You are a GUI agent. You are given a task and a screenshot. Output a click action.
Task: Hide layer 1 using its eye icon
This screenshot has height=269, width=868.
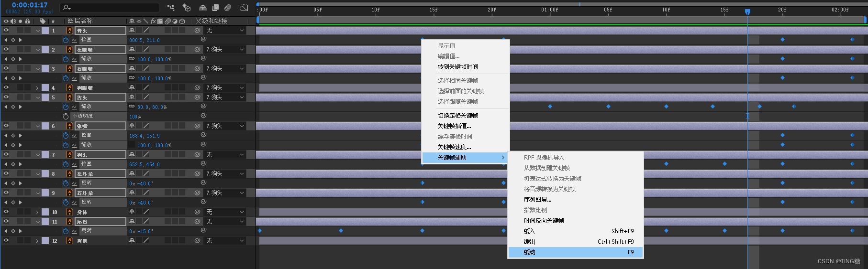click(6, 31)
